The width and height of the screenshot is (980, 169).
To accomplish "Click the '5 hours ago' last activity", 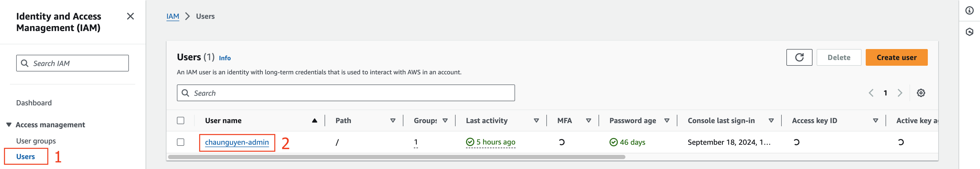I will pyautogui.click(x=496, y=142).
